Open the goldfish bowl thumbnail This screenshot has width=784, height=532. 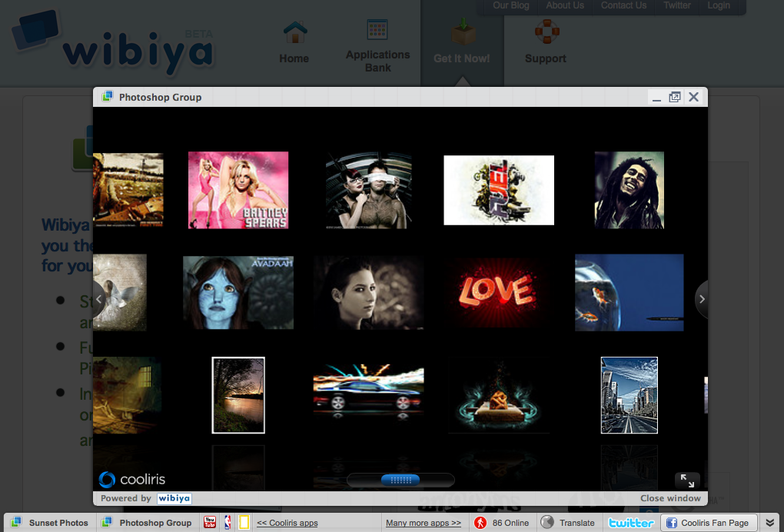pos(629,292)
